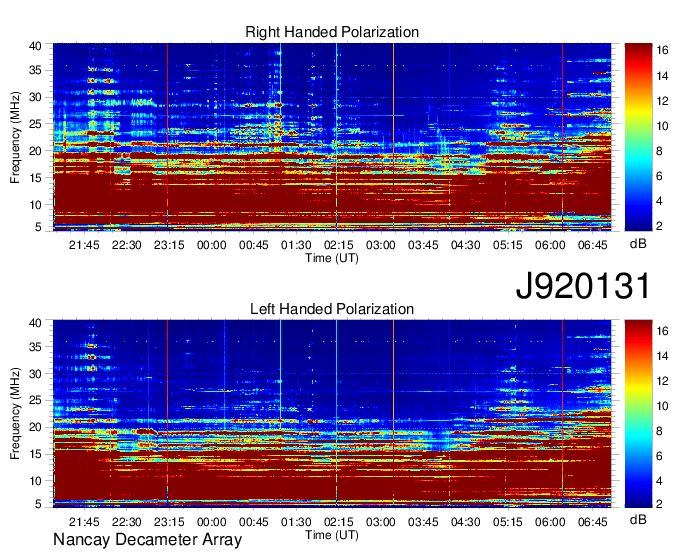
Task: Click the 20 MHz tick of Right Handed plot
Action: pos(35,151)
